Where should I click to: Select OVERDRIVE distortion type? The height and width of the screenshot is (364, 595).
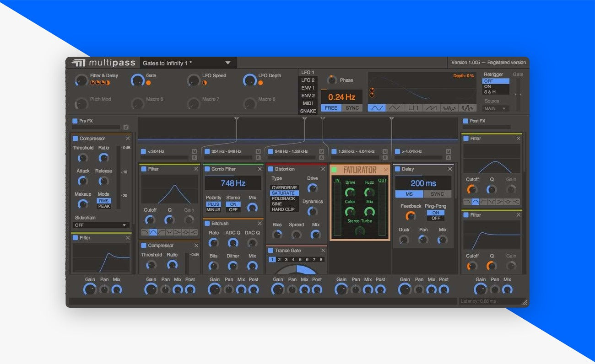click(x=284, y=188)
